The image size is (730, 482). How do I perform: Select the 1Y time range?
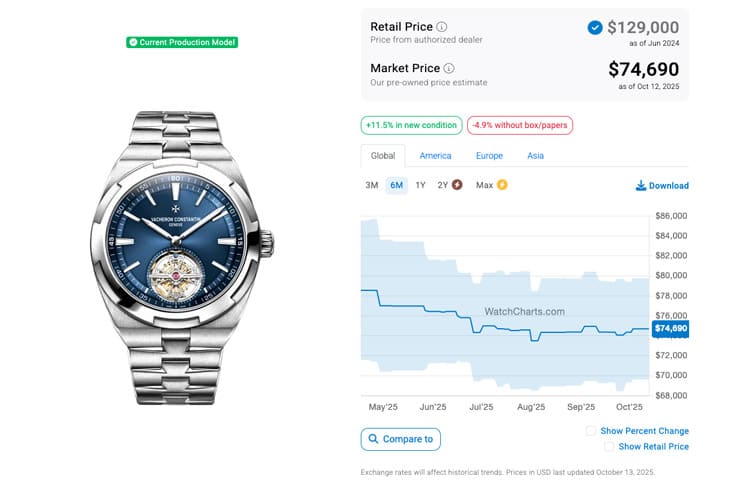[421, 185]
